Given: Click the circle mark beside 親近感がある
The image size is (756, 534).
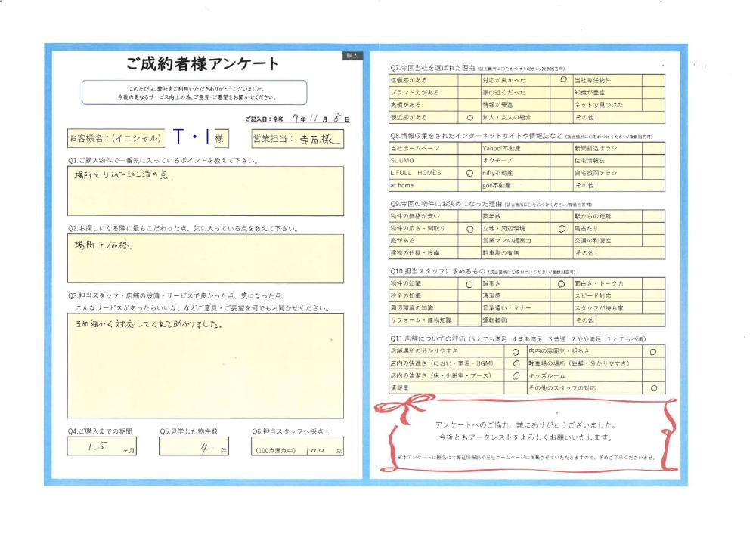Looking at the screenshot, I should coord(469,118).
